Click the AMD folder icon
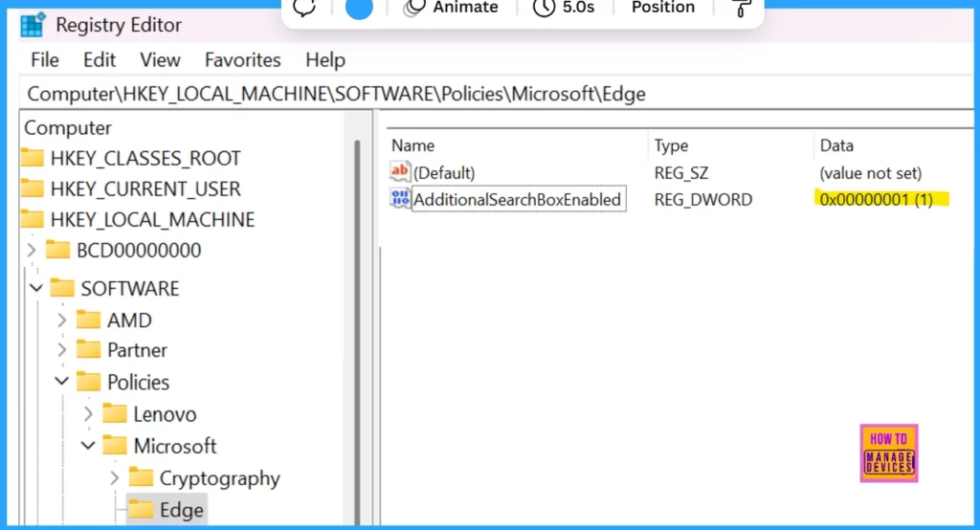Viewport: 980px width, 530px height. [x=89, y=320]
